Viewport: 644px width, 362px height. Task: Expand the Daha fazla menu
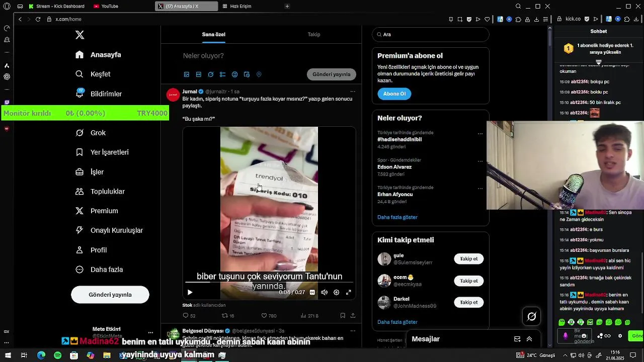(x=99, y=269)
